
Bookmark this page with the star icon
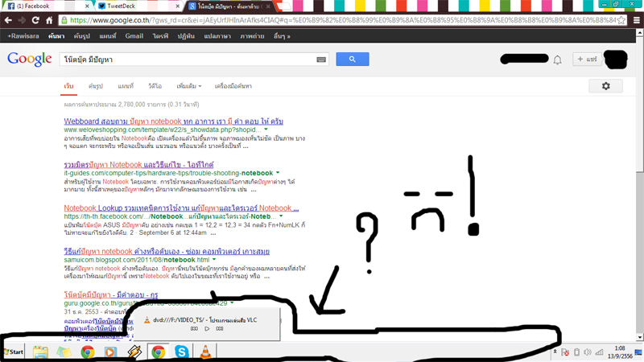[x=621, y=20]
